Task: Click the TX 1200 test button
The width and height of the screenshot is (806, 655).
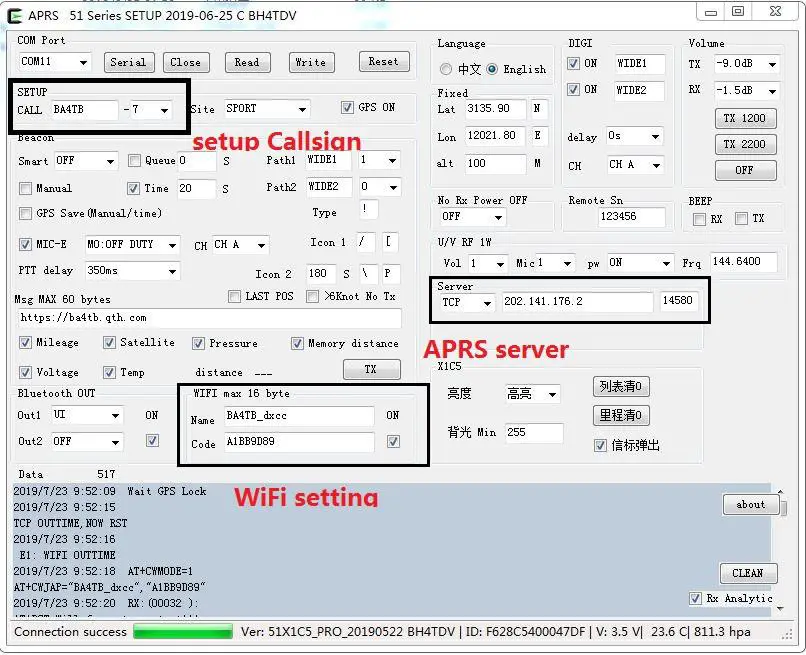Action: [x=744, y=118]
